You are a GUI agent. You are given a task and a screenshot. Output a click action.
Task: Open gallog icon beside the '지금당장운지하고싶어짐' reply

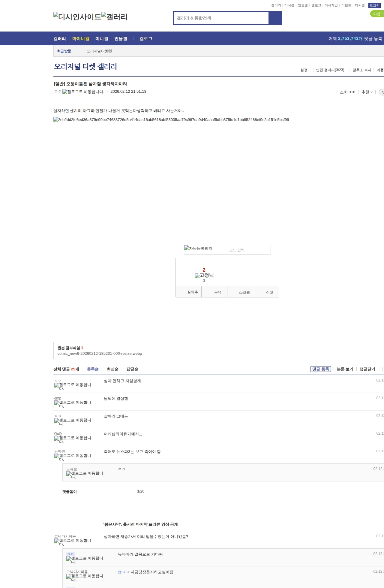pyautogui.click(x=85, y=577)
